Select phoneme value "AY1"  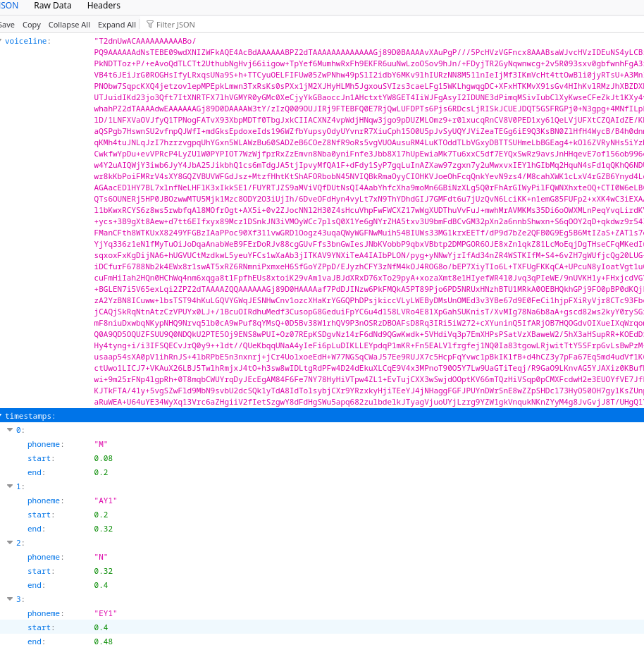[105, 500]
